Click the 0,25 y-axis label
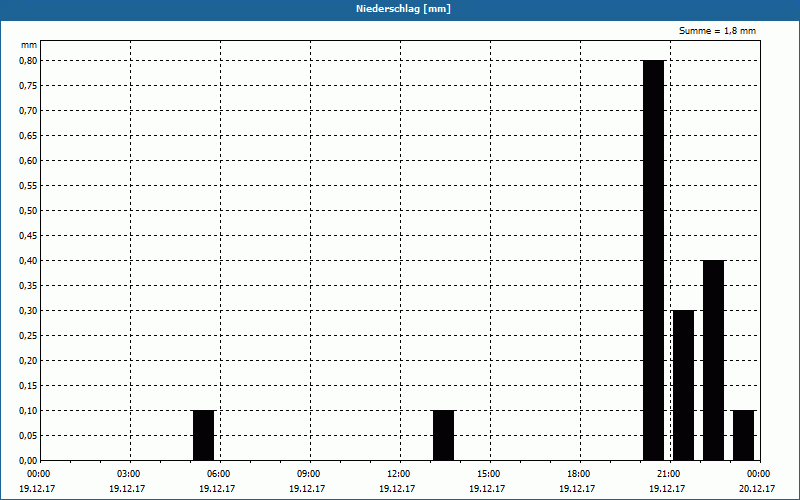 click(x=28, y=336)
